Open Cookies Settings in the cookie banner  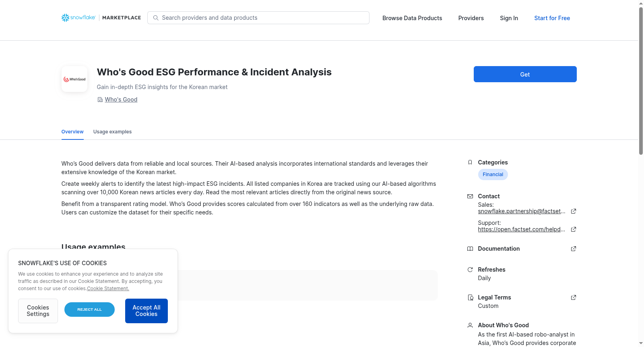(38, 311)
